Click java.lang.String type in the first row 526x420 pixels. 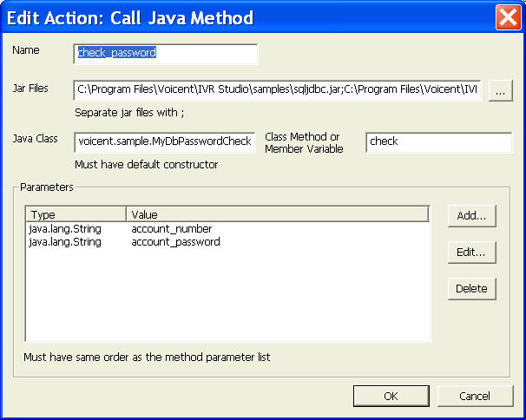(65, 229)
